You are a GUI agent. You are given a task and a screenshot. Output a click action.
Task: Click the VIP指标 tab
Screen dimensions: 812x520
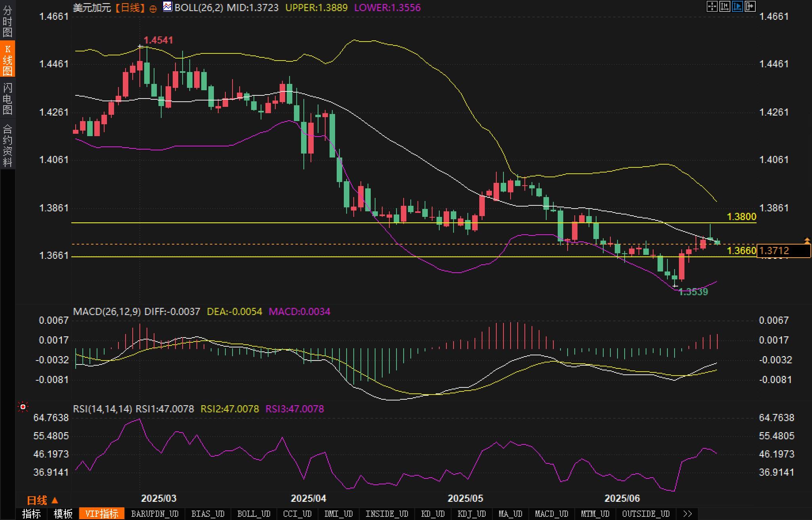(102, 514)
